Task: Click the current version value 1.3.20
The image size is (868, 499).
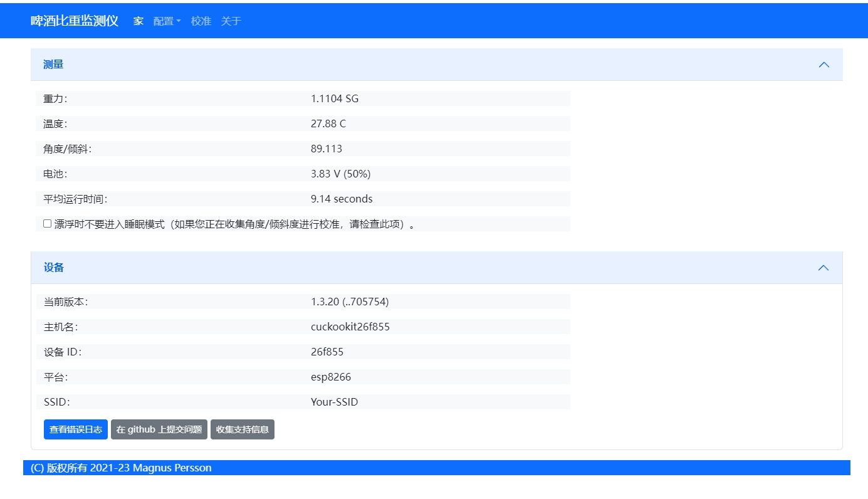Action: point(349,302)
